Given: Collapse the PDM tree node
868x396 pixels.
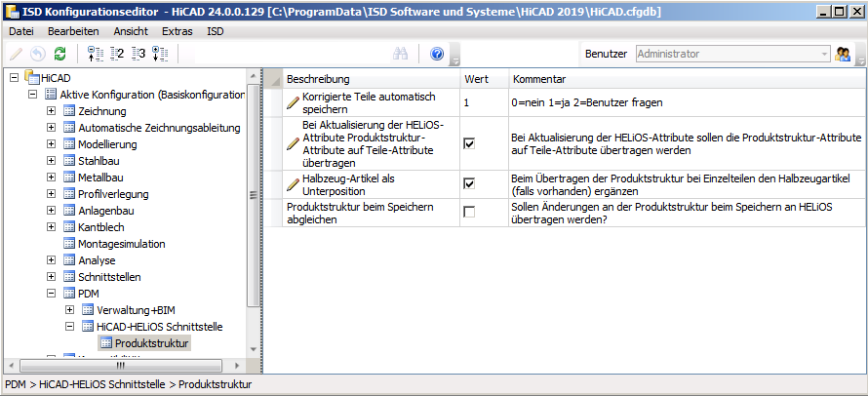Looking at the screenshot, I should pos(51,293).
